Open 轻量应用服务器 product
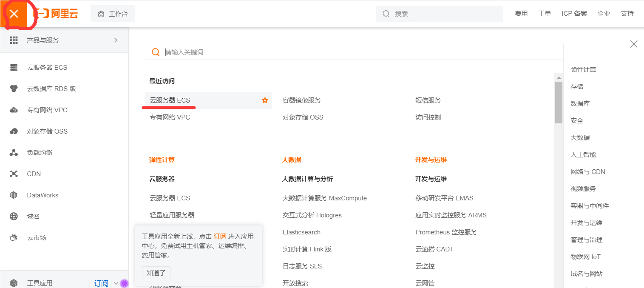This screenshot has height=288, width=644. [172, 215]
